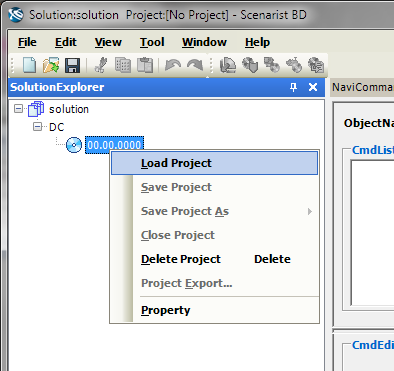394x371 pixels.
Task: Close the SolutionExplorer panel
Action: point(313,87)
